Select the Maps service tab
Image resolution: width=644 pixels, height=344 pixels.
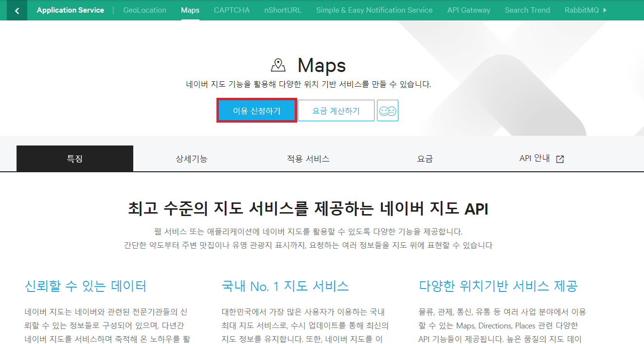190,10
